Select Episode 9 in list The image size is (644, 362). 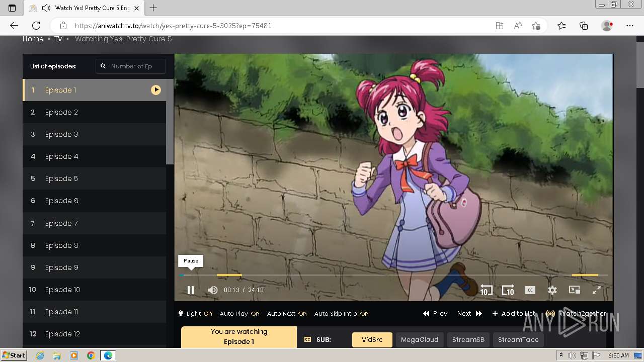tap(94, 267)
